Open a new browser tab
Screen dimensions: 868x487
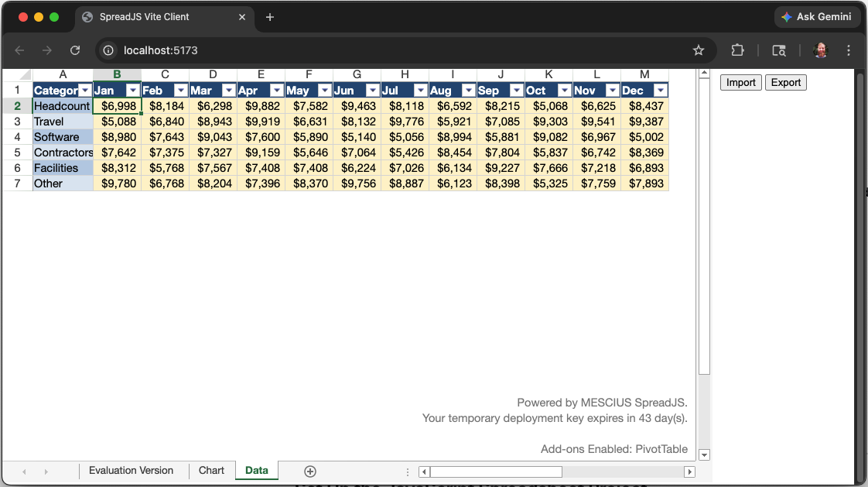point(270,17)
